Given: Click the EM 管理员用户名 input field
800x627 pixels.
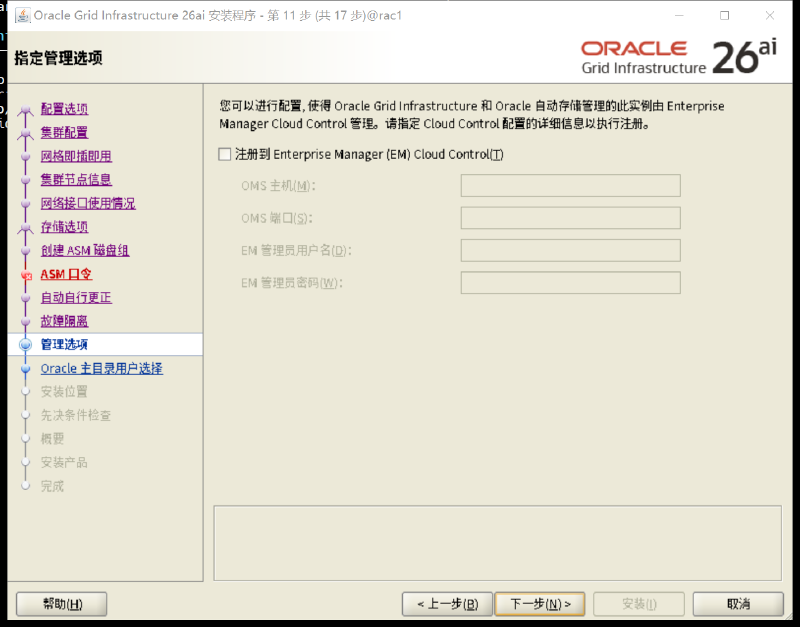Looking at the screenshot, I should point(570,250).
